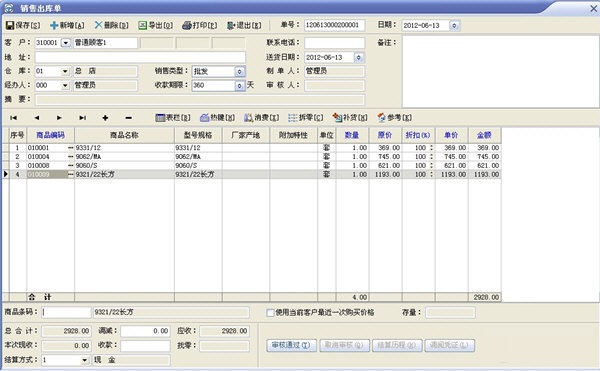
Task: Click the 收款 payment input field
Action: 145,346
